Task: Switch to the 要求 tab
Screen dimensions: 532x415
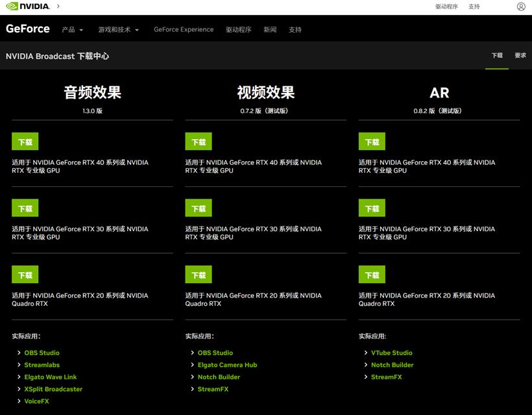Action: [x=520, y=55]
